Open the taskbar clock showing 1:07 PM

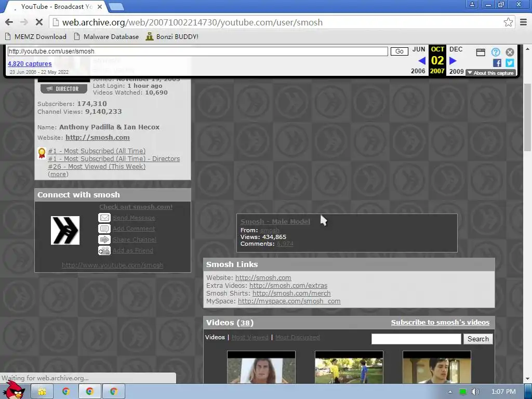pos(503,392)
